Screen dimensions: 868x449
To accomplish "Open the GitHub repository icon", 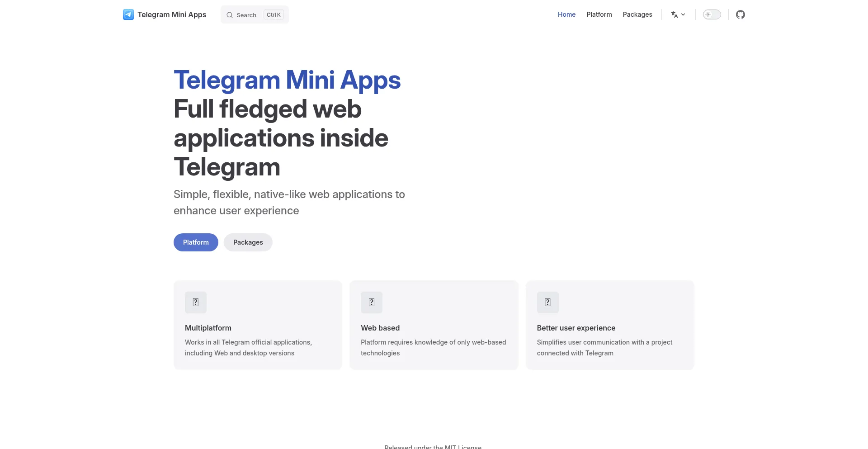I will point(740,14).
